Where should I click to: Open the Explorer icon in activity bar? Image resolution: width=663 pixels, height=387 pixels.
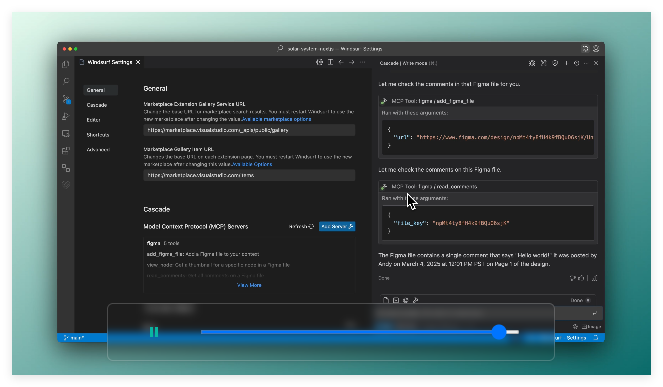tap(66, 64)
